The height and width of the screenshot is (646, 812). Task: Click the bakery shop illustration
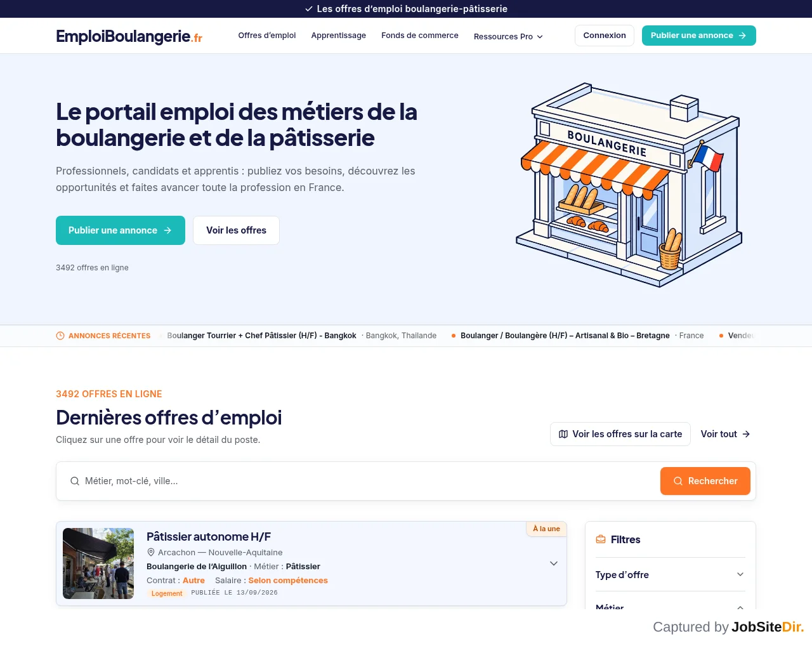(x=628, y=185)
